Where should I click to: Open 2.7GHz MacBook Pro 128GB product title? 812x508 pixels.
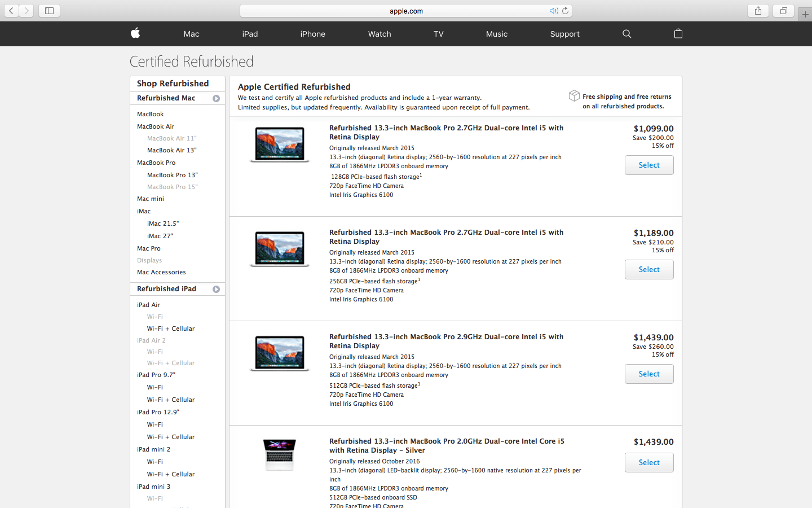447,133
